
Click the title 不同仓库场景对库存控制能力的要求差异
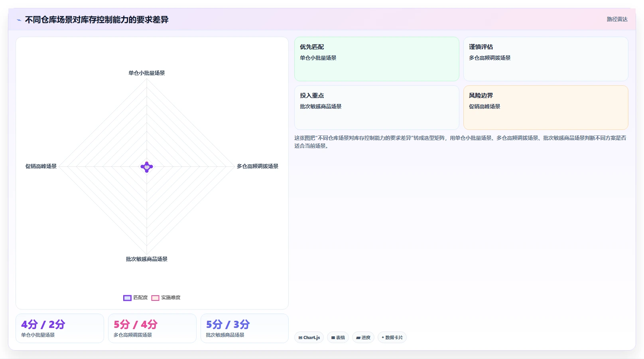point(97,20)
